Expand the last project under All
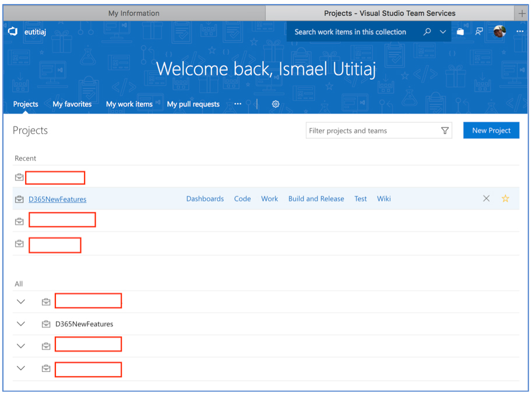532x394 pixels. click(21, 368)
